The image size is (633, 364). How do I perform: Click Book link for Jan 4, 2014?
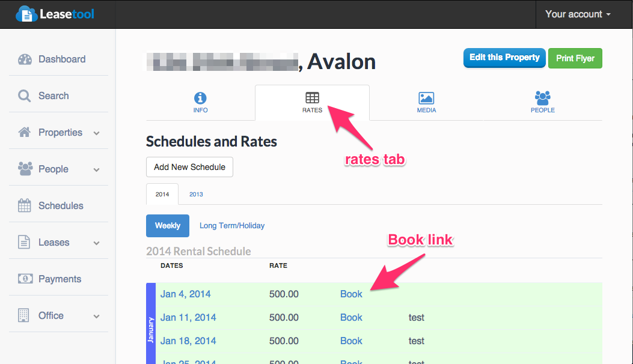click(351, 294)
